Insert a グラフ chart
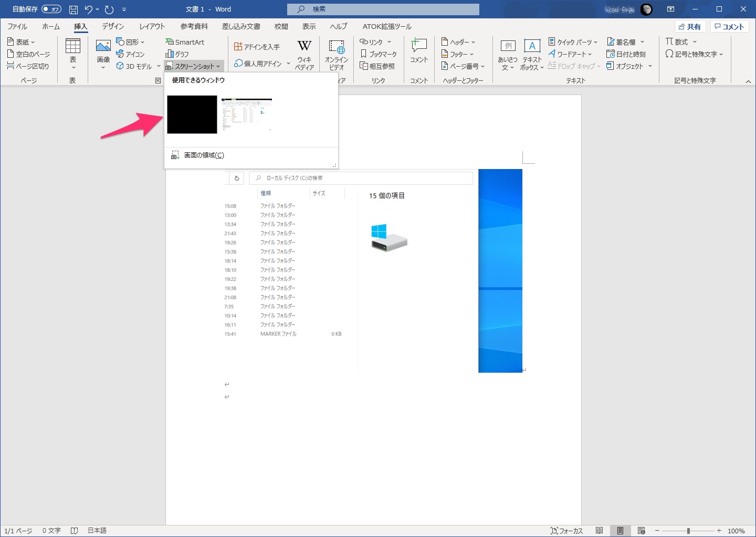 point(177,54)
